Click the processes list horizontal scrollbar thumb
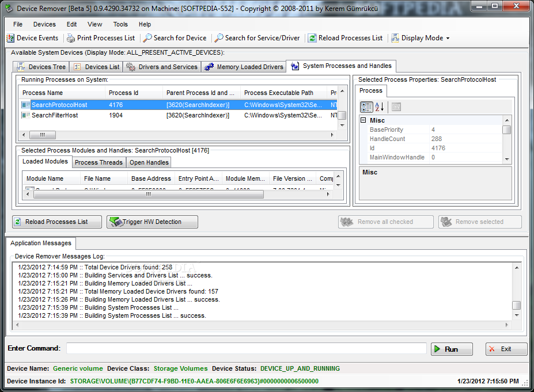This screenshot has height=392, width=534. point(43,135)
